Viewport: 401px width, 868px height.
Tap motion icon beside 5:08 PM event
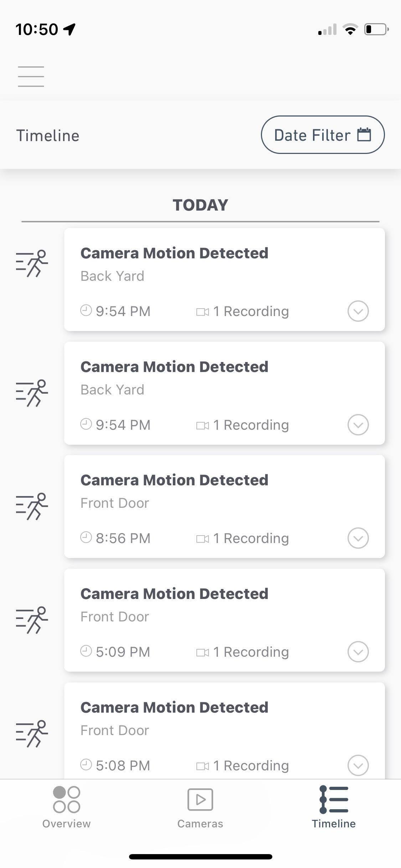(x=32, y=734)
